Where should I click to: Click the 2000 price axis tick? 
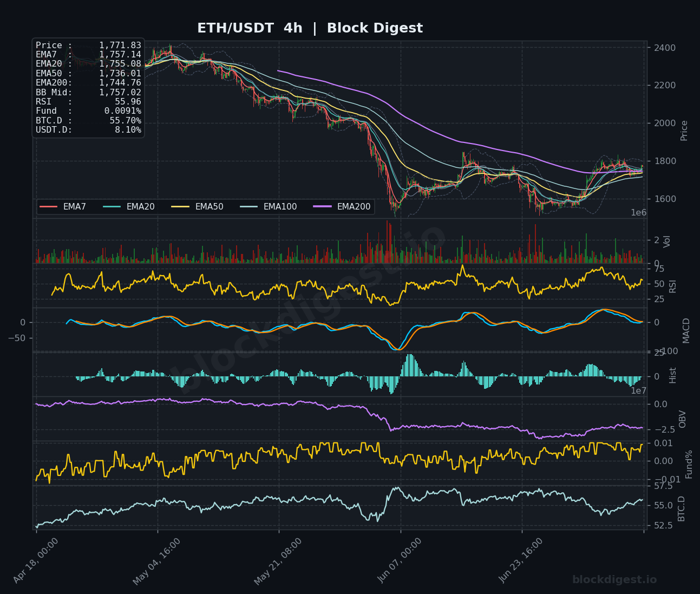(664, 123)
